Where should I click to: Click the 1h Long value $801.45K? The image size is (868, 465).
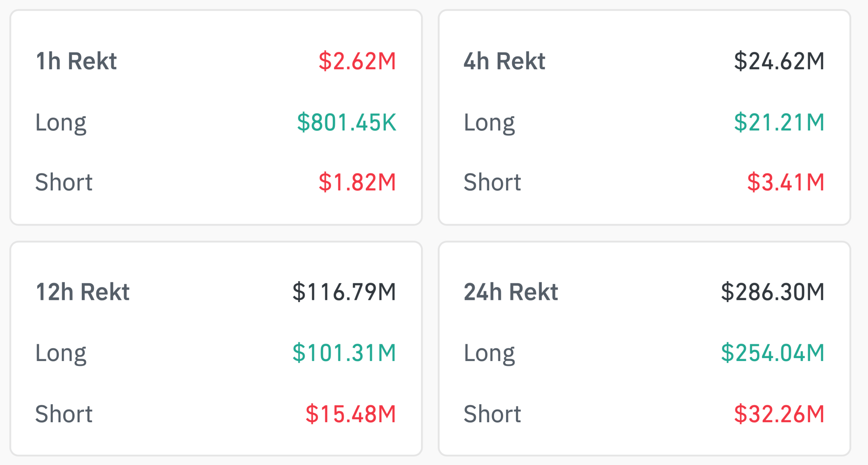pyautogui.click(x=347, y=122)
